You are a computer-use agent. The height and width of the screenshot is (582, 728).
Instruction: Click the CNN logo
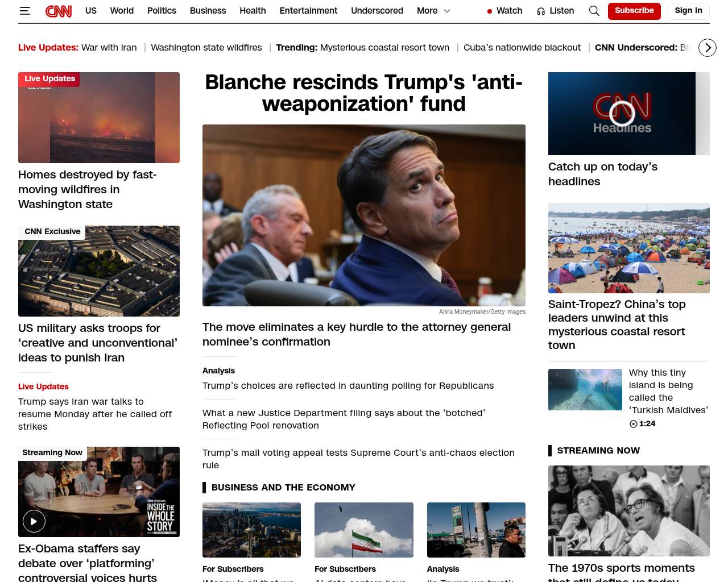(59, 11)
